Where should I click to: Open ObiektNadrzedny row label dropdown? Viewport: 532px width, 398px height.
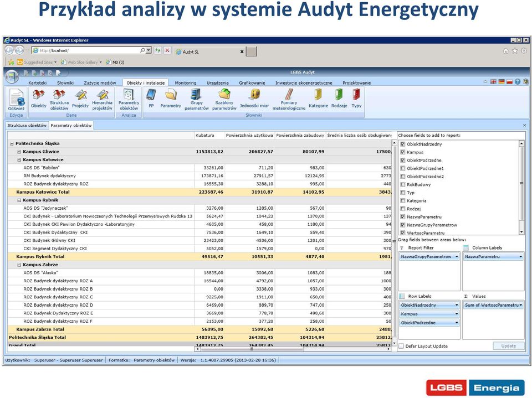point(457,305)
